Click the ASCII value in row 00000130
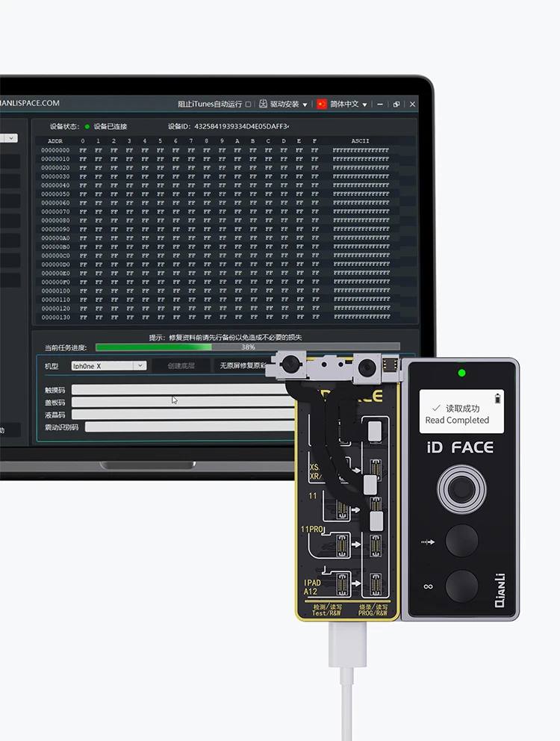 point(361,317)
